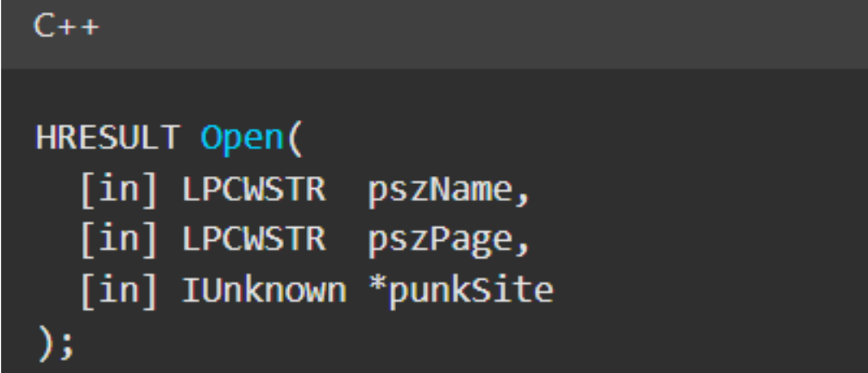
Task: Click the IUnknown type name
Action: point(263,291)
